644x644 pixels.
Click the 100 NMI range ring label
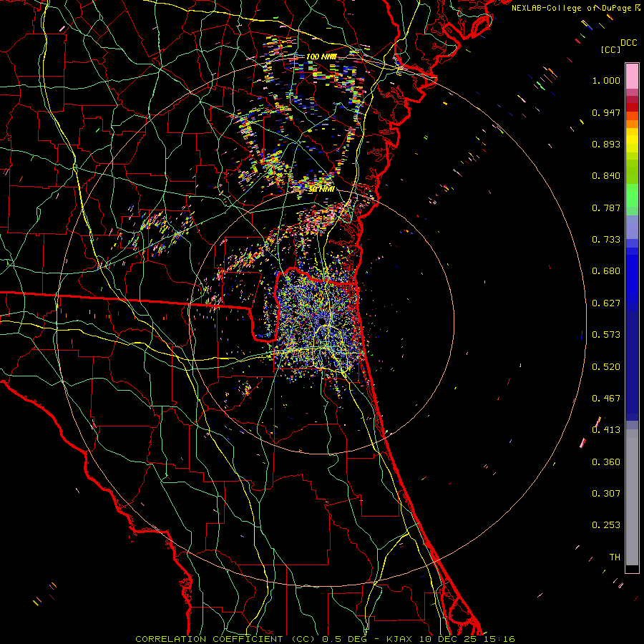pyautogui.click(x=321, y=57)
